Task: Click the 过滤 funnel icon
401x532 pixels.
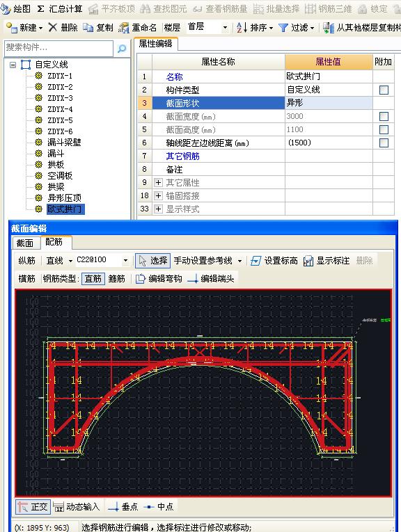Action: [x=283, y=28]
